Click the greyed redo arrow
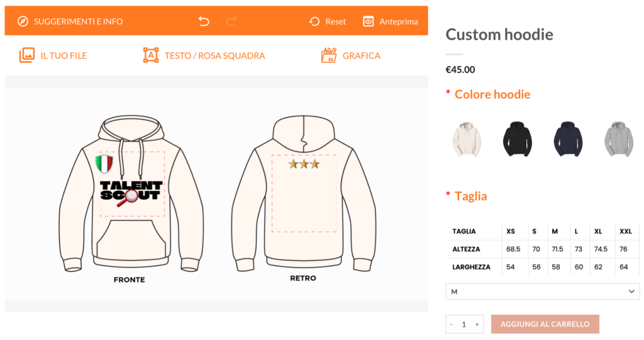The height and width of the screenshot is (340, 644). coord(231,21)
